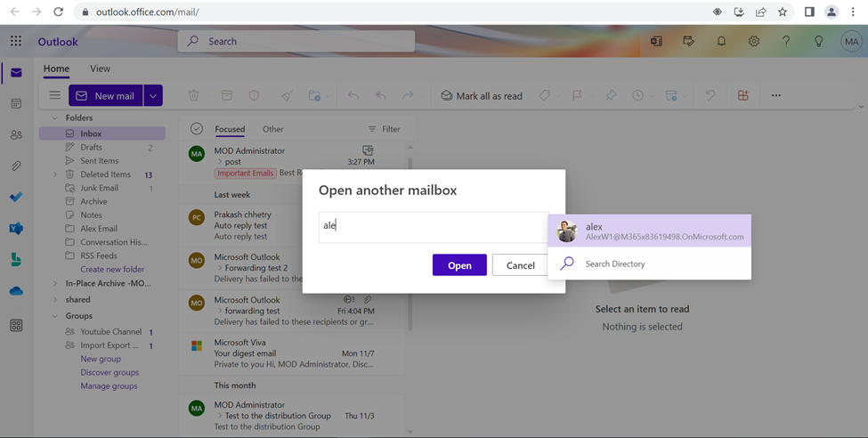
Task: Open the Youtube Channel group
Action: (110, 332)
